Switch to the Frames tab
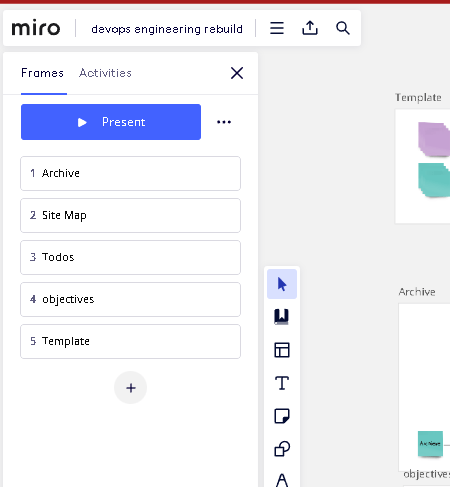This screenshot has height=487, width=450. pos(42,73)
